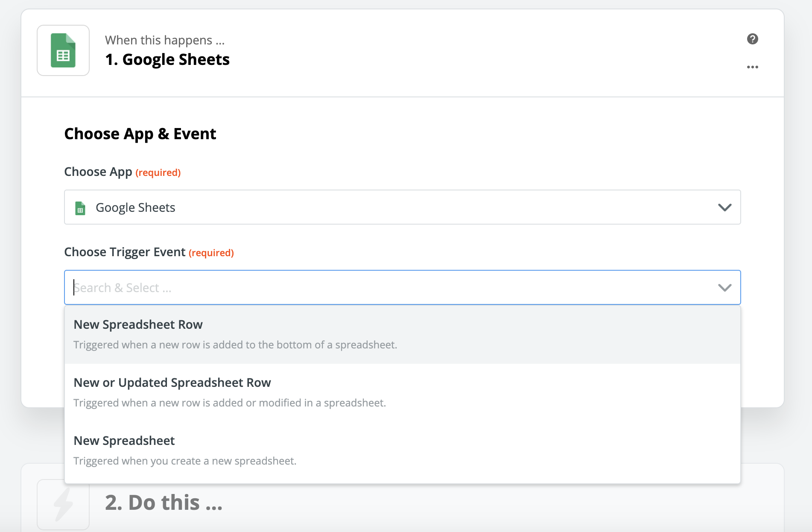The image size is (812, 532).
Task: Click the 1. Google Sheets step title
Action: 167,59
